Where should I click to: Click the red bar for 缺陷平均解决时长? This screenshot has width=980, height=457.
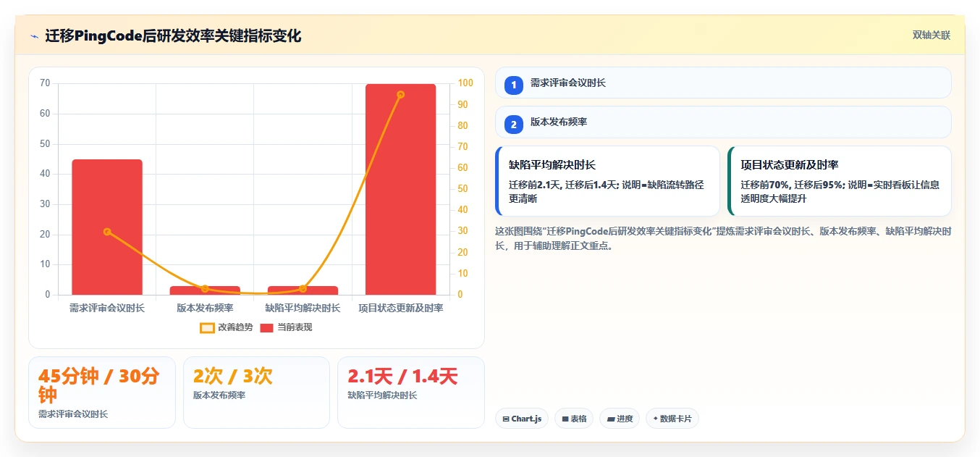coord(303,290)
